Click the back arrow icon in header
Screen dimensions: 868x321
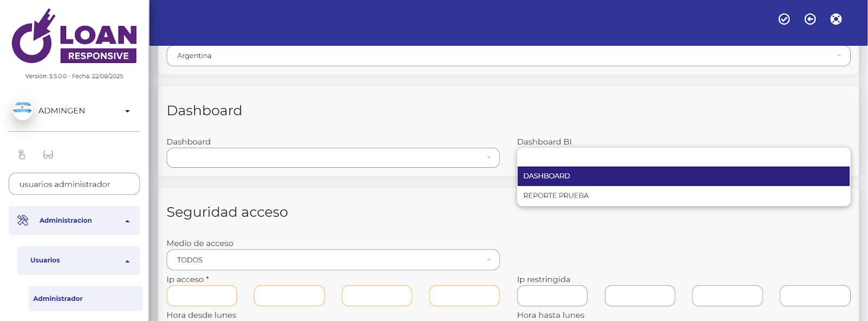[x=810, y=19]
